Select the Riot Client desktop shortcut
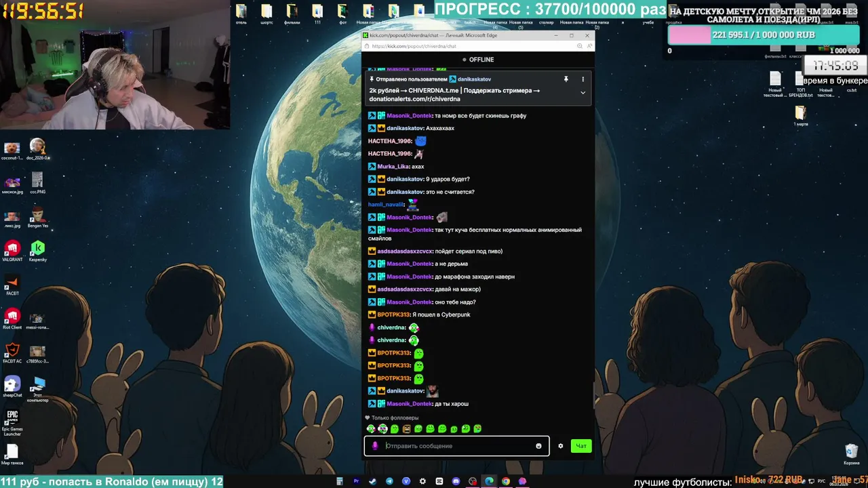868x488 pixels. pos(12,319)
